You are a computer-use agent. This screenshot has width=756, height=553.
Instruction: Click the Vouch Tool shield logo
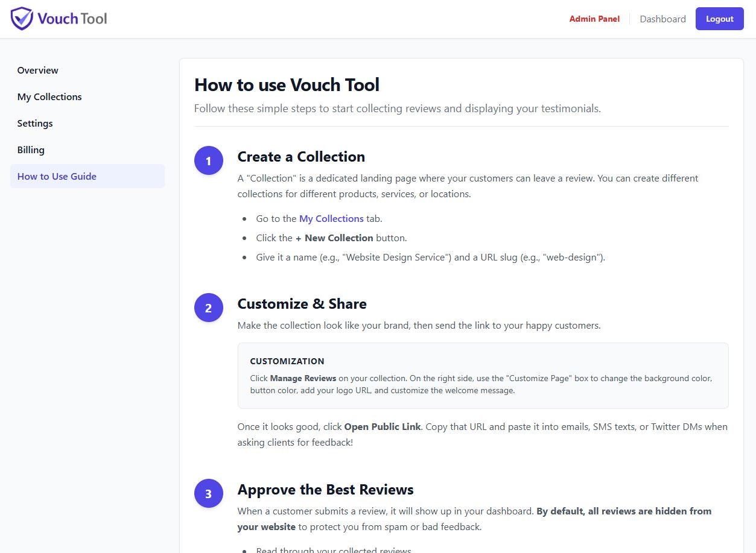tap(22, 18)
